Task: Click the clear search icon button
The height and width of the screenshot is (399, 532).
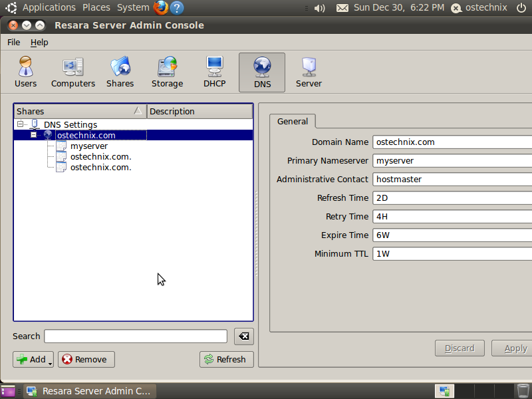Action: point(243,336)
